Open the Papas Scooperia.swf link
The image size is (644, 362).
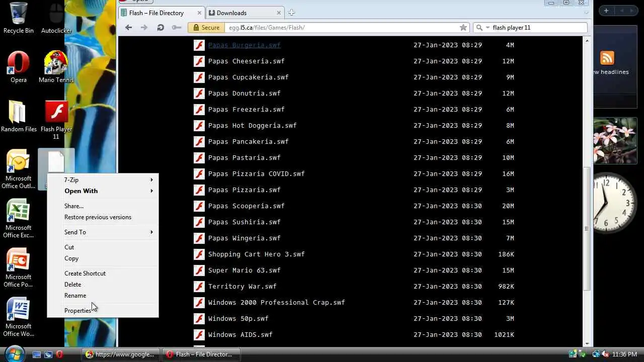[x=246, y=206]
